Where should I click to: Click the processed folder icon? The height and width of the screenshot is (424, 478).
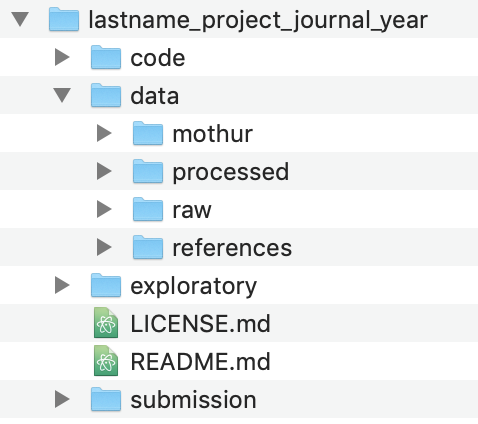pyautogui.click(x=148, y=171)
